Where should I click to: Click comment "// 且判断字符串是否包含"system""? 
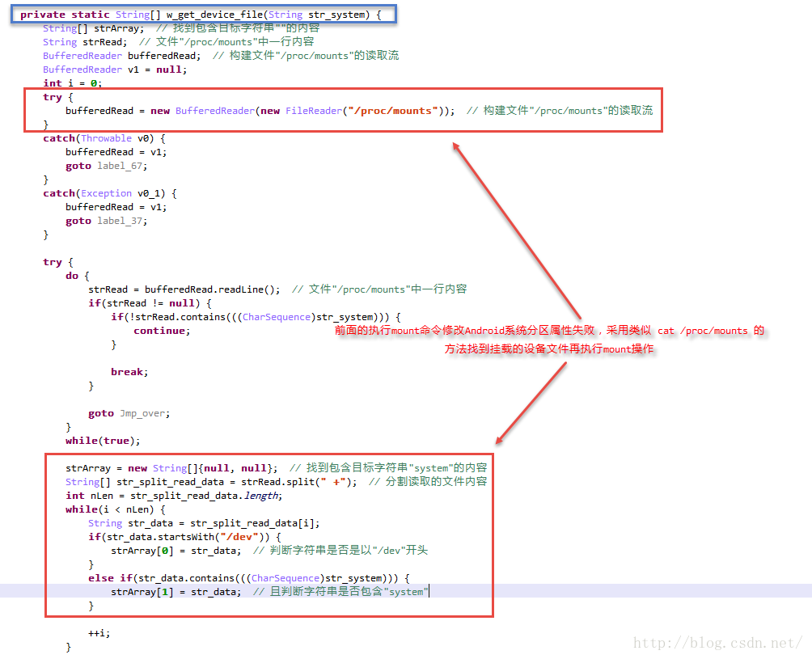(x=340, y=592)
